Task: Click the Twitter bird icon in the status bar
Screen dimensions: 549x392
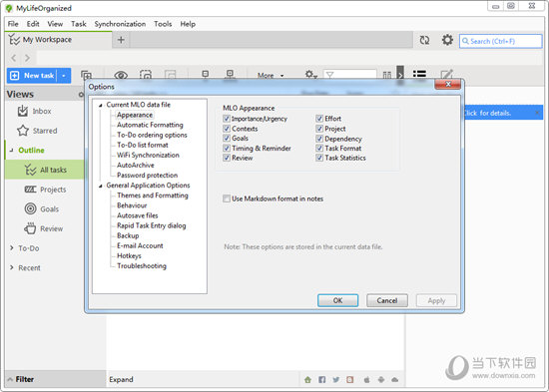Action: click(x=335, y=380)
